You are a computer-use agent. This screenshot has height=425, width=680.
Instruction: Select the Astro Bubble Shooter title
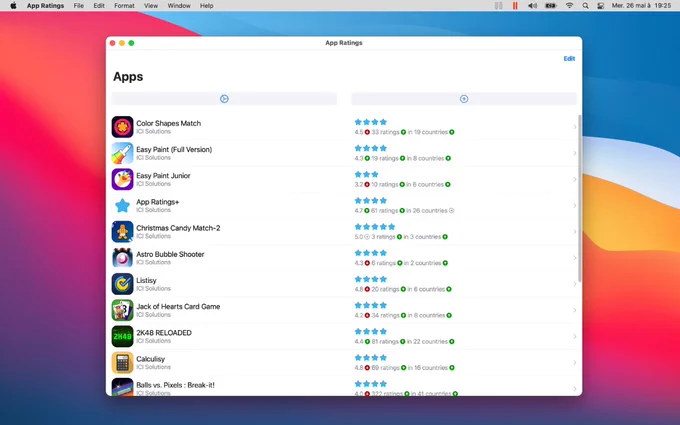pos(170,254)
